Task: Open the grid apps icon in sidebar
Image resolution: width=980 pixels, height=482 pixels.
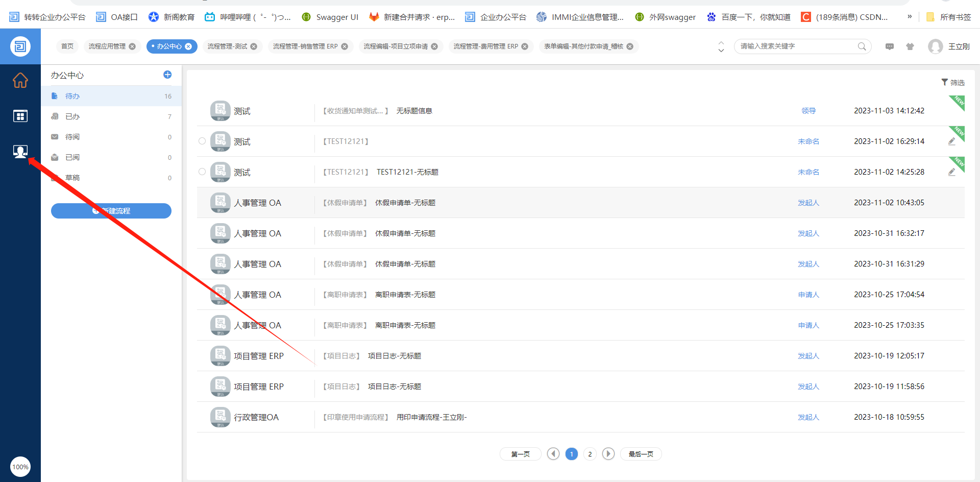Action: tap(20, 116)
